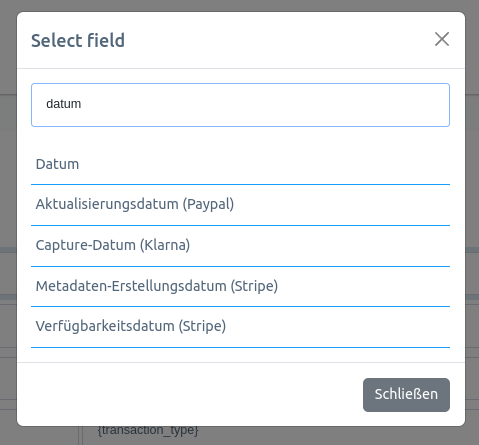Choose the Stripe metadata creation date row
The height and width of the screenshot is (445, 479).
(240, 286)
